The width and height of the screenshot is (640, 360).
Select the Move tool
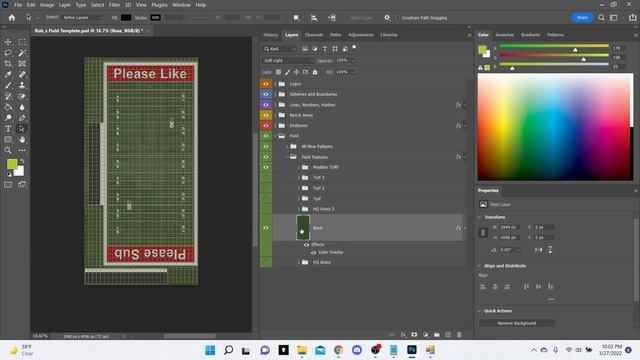(x=8, y=42)
